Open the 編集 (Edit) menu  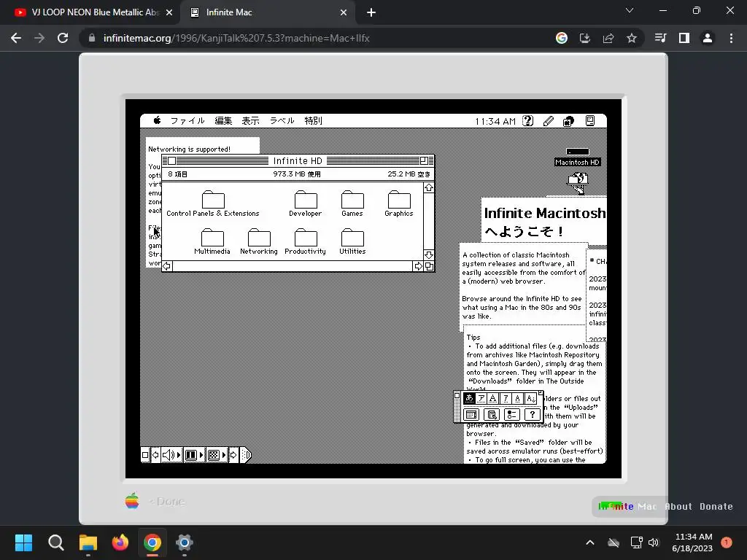tap(223, 120)
